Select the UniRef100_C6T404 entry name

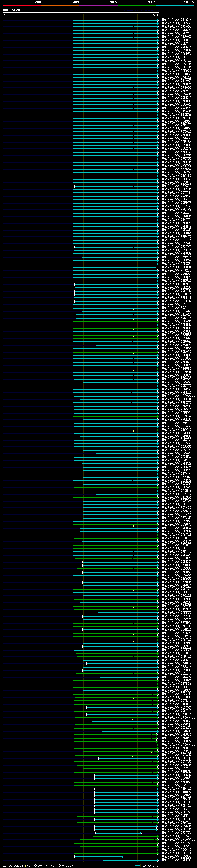coord(177,474)
